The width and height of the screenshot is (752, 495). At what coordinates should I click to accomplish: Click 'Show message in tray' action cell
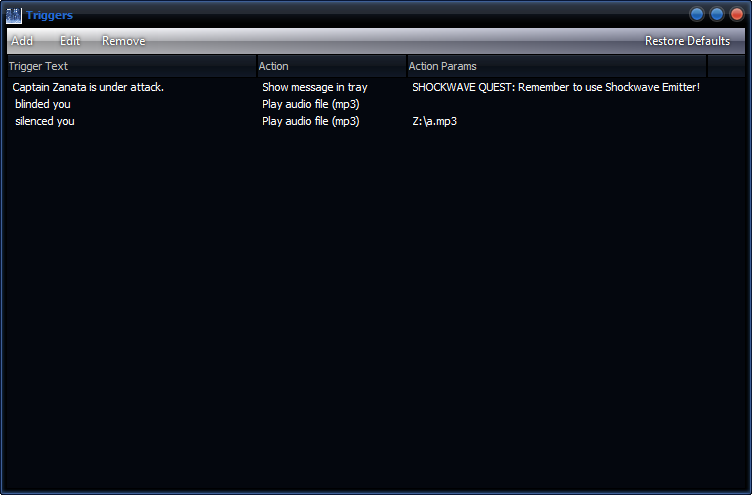pyautogui.click(x=315, y=87)
